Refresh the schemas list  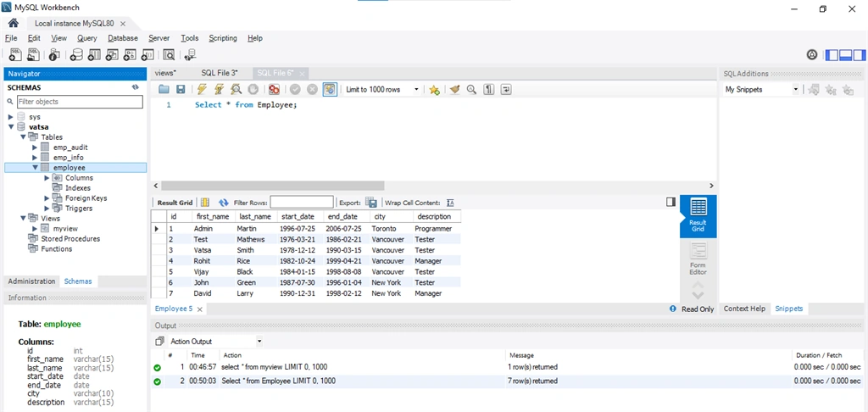click(135, 87)
